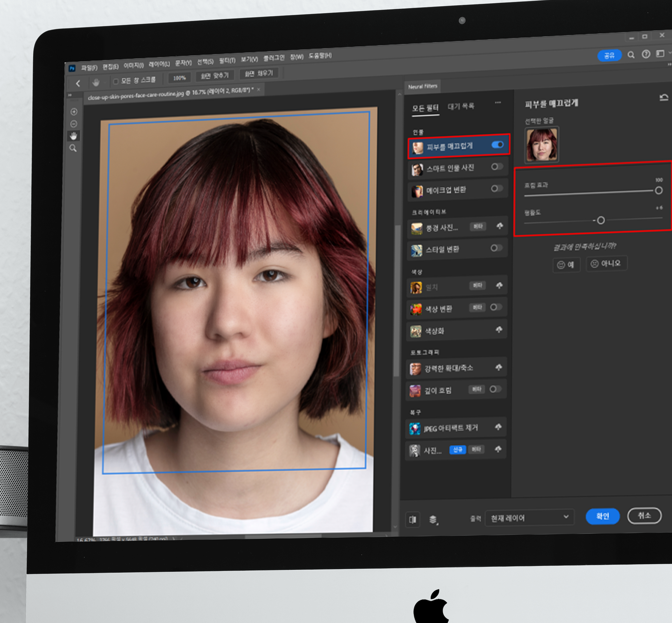Open the search icon in top bar

click(x=631, y=55)
